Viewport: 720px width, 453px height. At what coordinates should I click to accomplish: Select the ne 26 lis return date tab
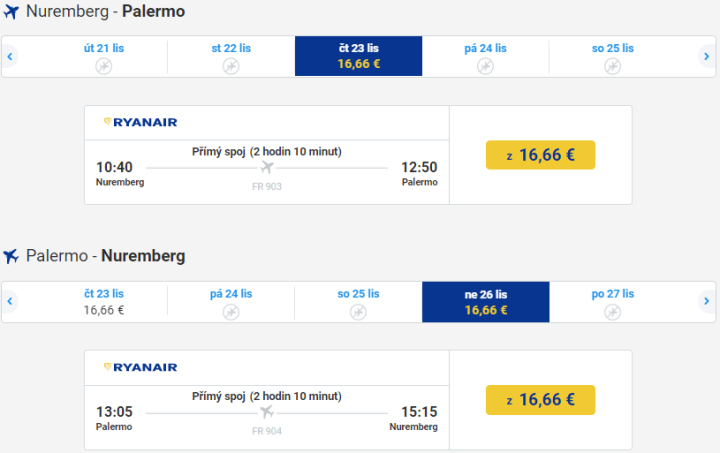click(x=485, y=301)
